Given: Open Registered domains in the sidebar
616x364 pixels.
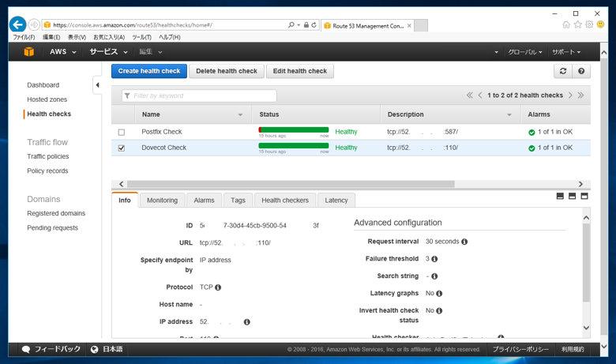Looking at the screenshot, I should 56,213.
